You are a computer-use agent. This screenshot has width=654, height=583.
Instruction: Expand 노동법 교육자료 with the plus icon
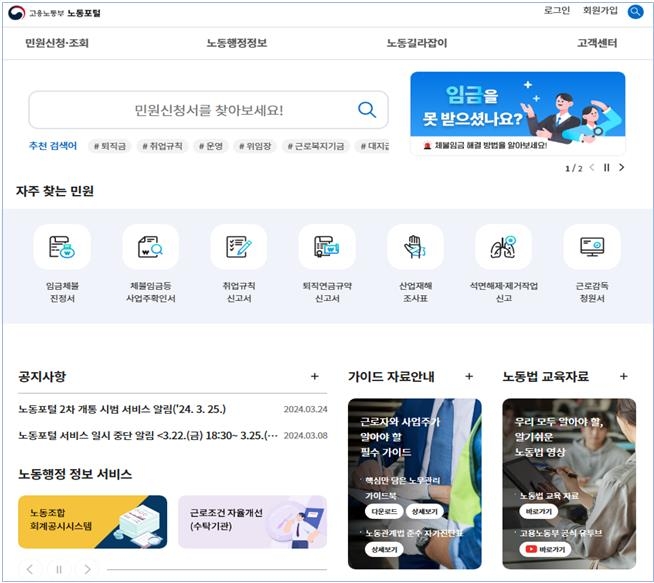tap(624, 377)
